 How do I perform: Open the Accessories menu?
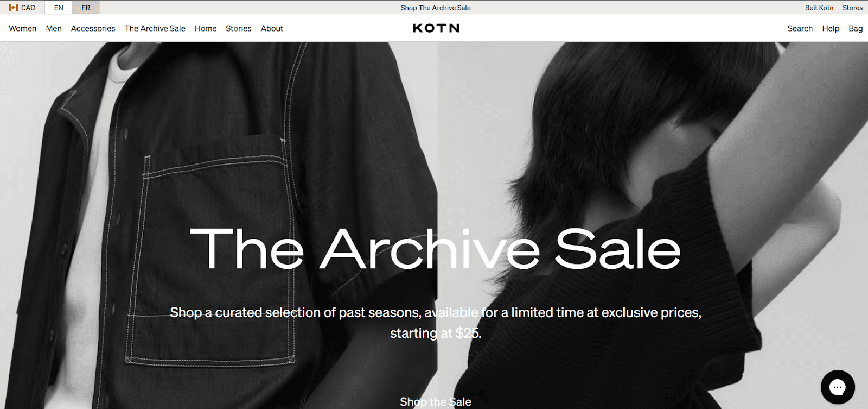[93, 28]
